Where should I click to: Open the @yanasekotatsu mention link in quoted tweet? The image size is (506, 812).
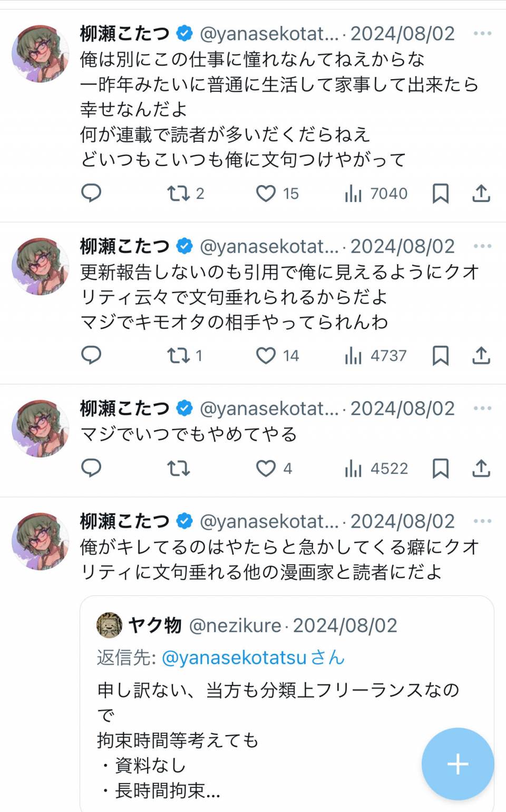click(x=234, y=658)
